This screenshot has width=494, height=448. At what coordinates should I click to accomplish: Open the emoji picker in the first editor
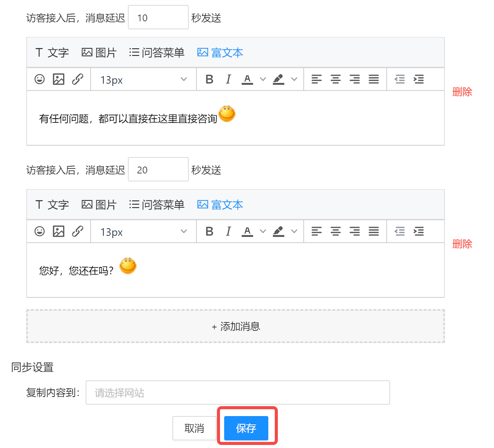click(x=39, y=79)
